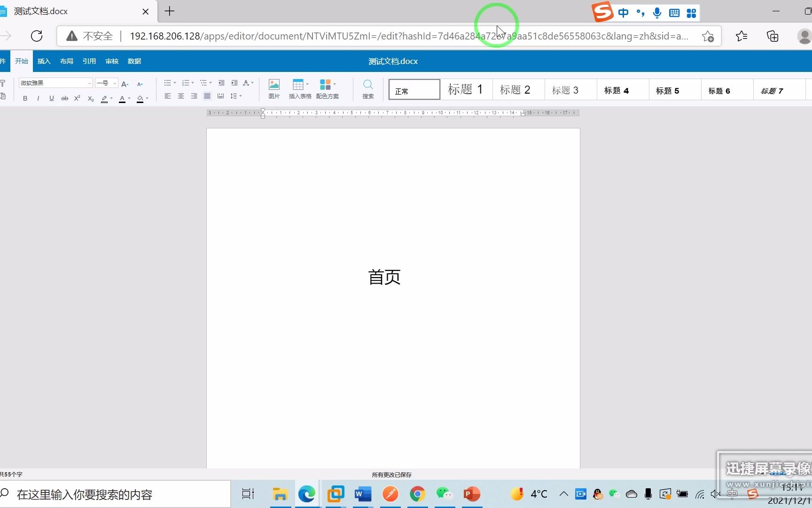Apply the 标题 1 heading style
The image size is (812, 508).
tap(465, 89)
